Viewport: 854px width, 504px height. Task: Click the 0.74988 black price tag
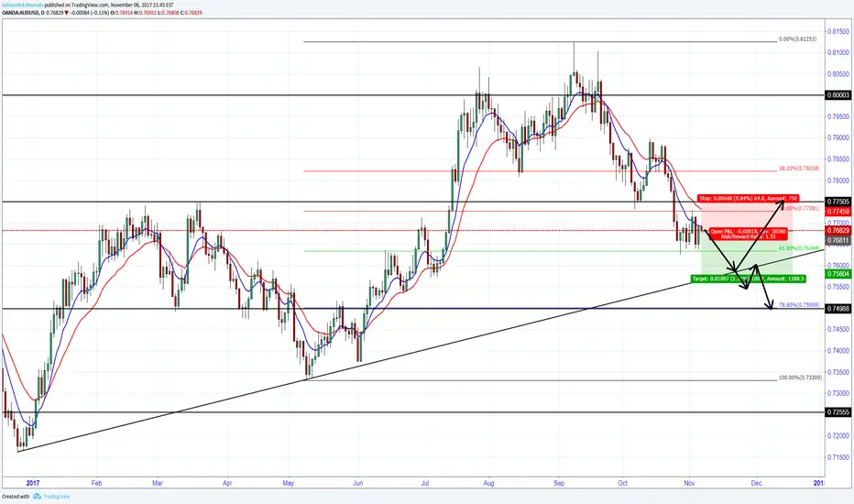point(838,309)
